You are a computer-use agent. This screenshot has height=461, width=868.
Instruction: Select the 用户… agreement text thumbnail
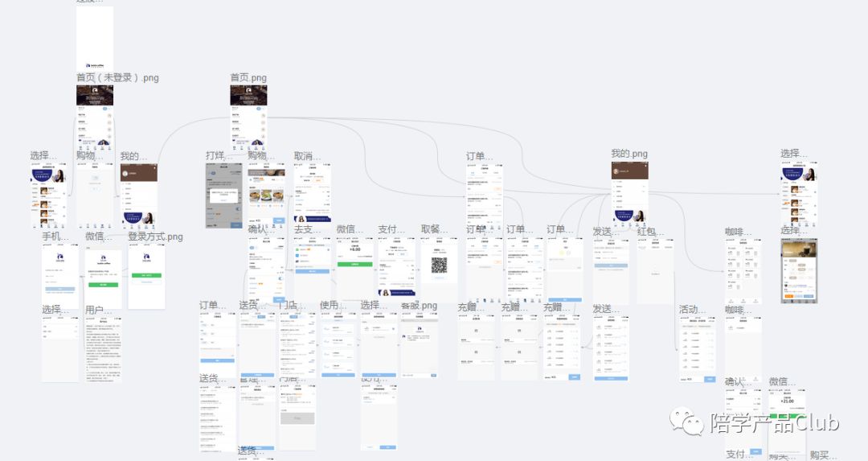[104, 348]
